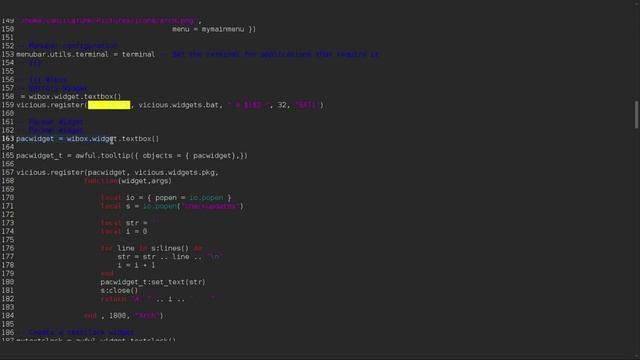Click 'vicious.widgets.bat' on line 159
The height and width of the screenshot is (360, 640).
[178, 105]
